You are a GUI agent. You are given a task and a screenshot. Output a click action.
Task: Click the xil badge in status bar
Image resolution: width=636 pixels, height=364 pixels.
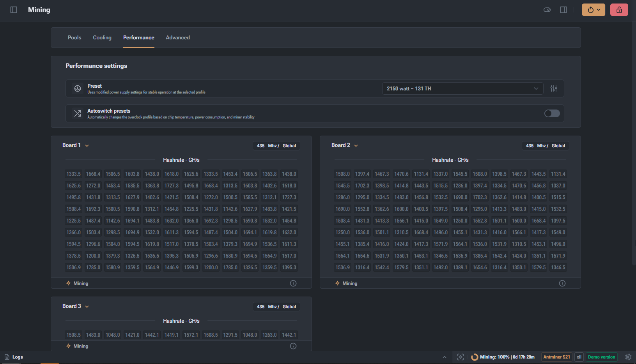pos(579,357)
